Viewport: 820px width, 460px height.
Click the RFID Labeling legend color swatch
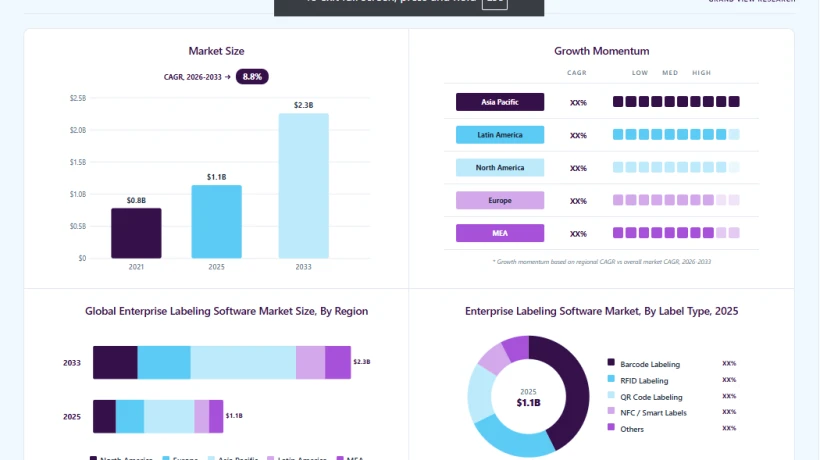(x=611, y=378)
